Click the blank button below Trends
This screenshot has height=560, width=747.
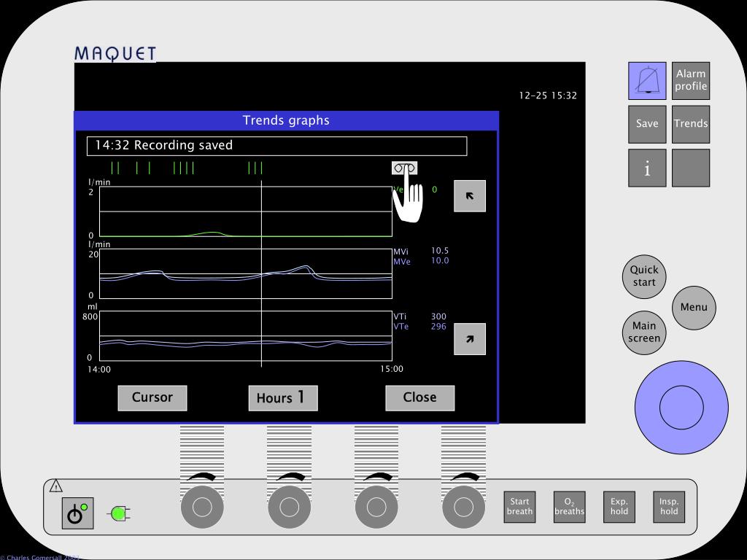691,168
